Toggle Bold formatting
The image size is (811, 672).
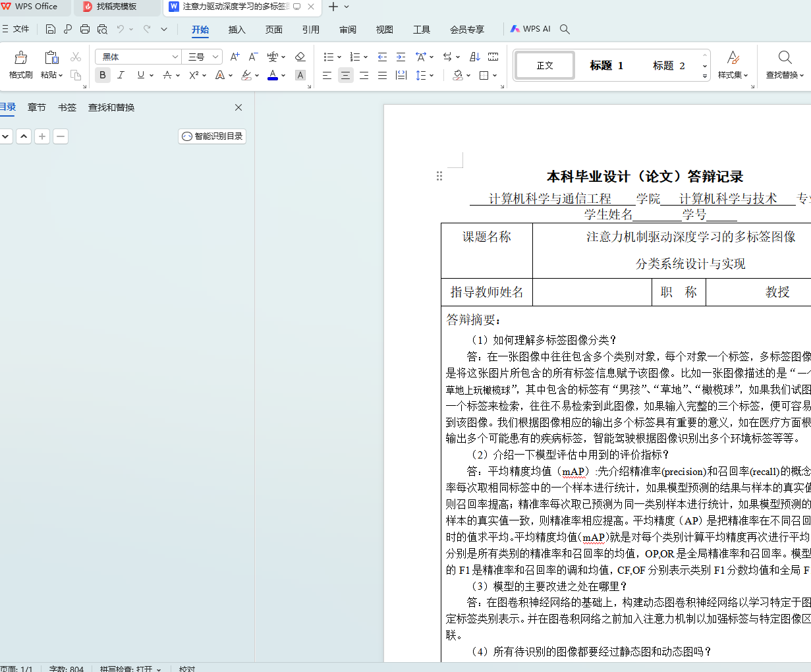click(103, 75)
